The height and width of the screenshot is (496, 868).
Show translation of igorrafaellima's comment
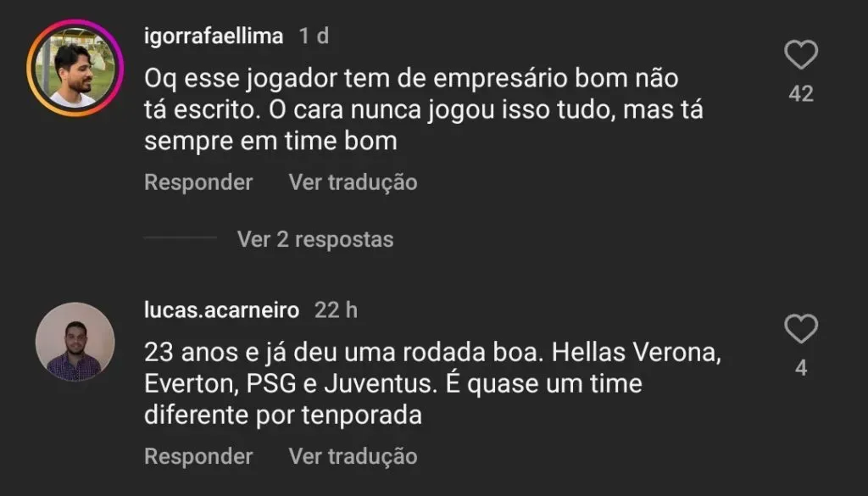[x=353, y=182]
